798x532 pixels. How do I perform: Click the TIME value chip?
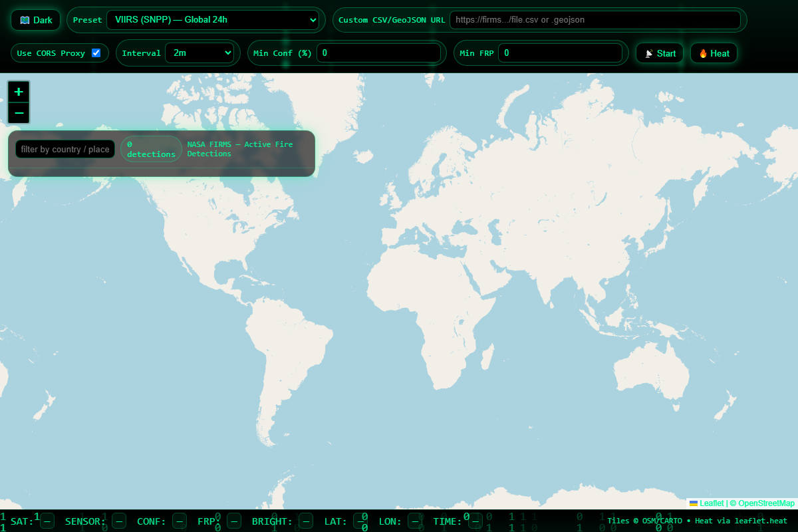coord(475,521)
